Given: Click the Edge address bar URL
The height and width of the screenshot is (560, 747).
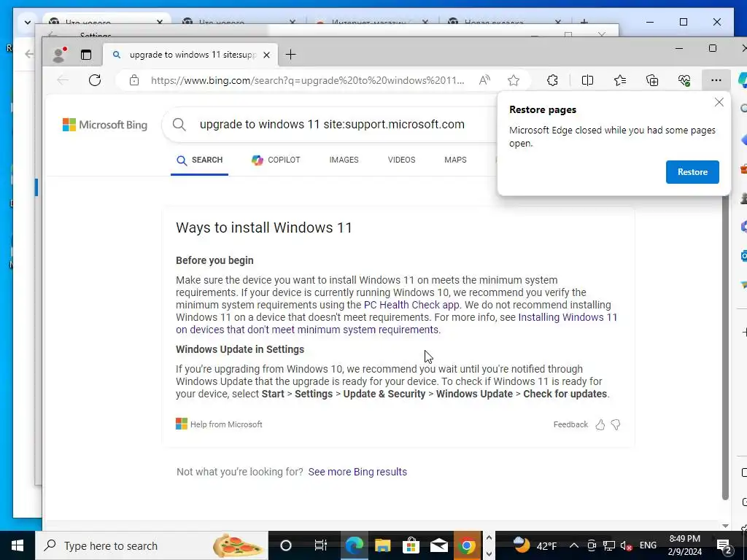Looking at the screenshot, I should coord(307,80).
